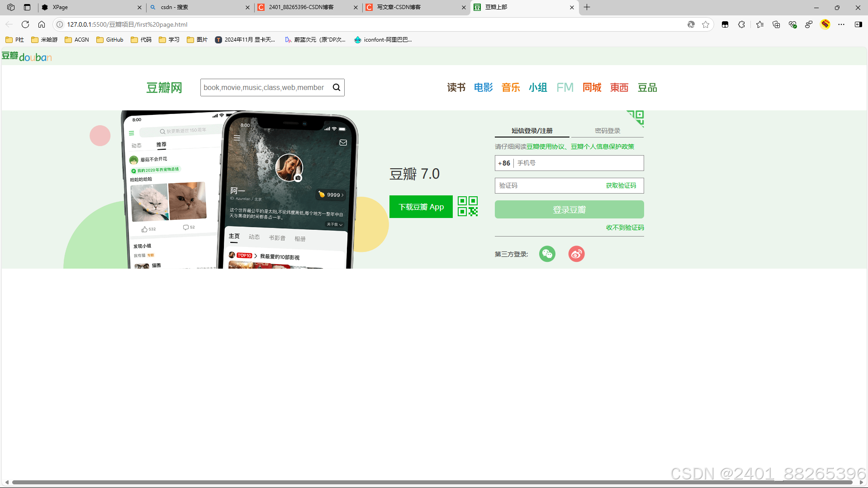The image size is (868, 488).
Task: Add this page to favorites with the star icon
Action: [706, 24]
